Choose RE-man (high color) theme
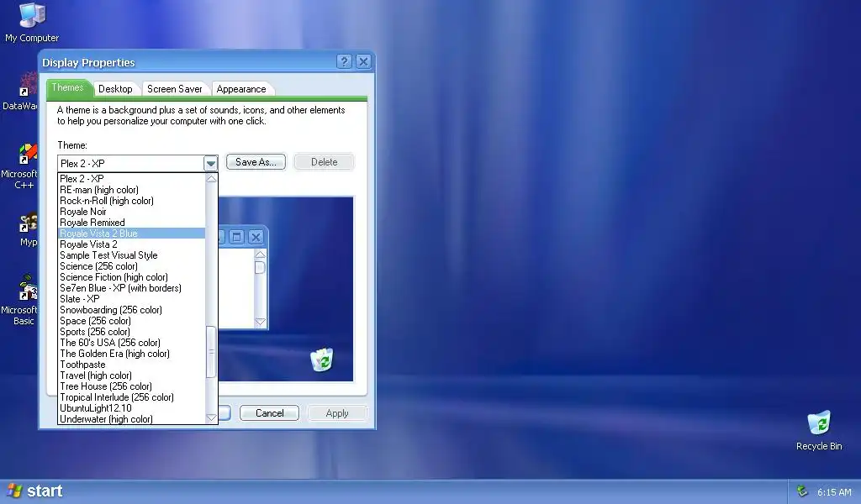This screenshot has width=861, height=504. 132,190
